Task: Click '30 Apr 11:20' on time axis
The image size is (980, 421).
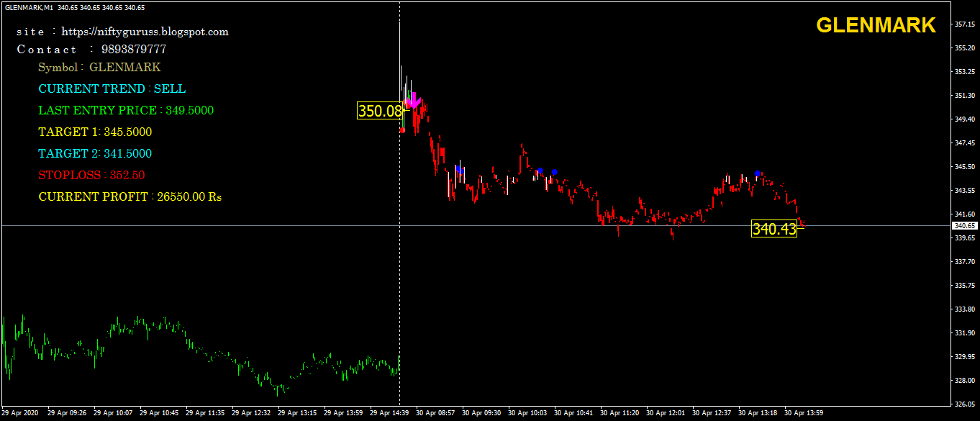Action: coord(620,414)
